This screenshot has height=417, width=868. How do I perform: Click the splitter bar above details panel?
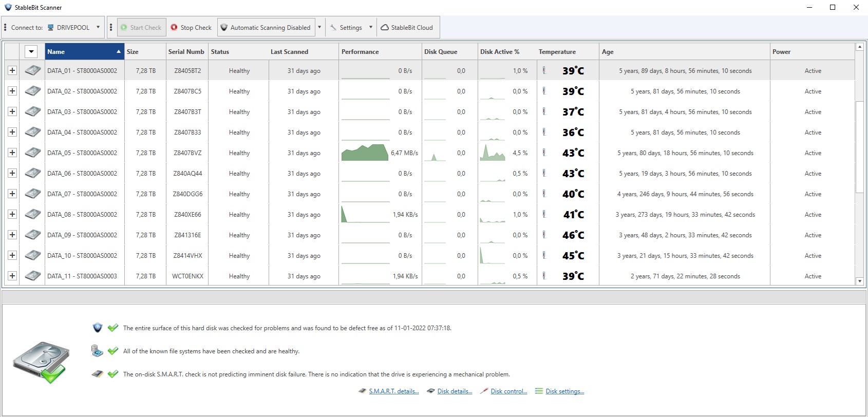pyautogui.click(x=434, y=296)
